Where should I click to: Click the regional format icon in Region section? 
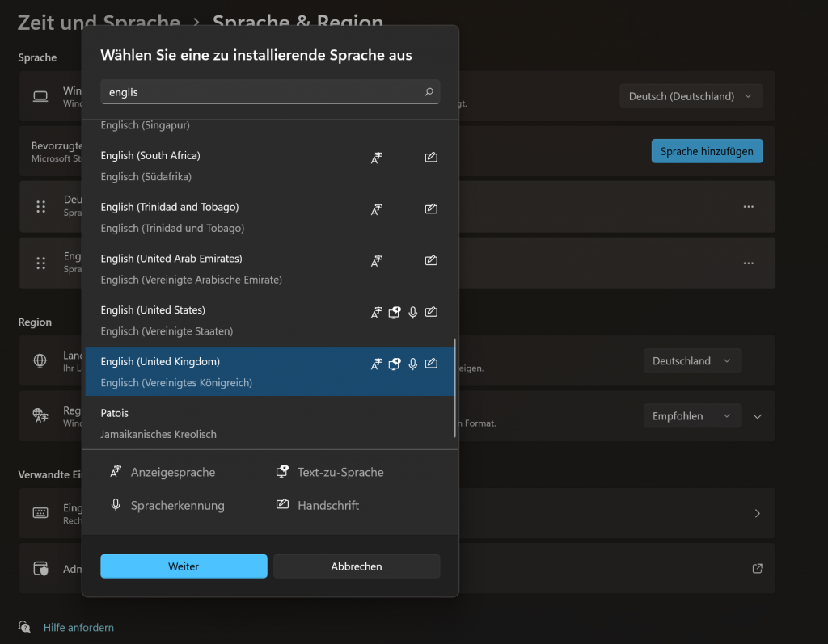coord(40,415)
